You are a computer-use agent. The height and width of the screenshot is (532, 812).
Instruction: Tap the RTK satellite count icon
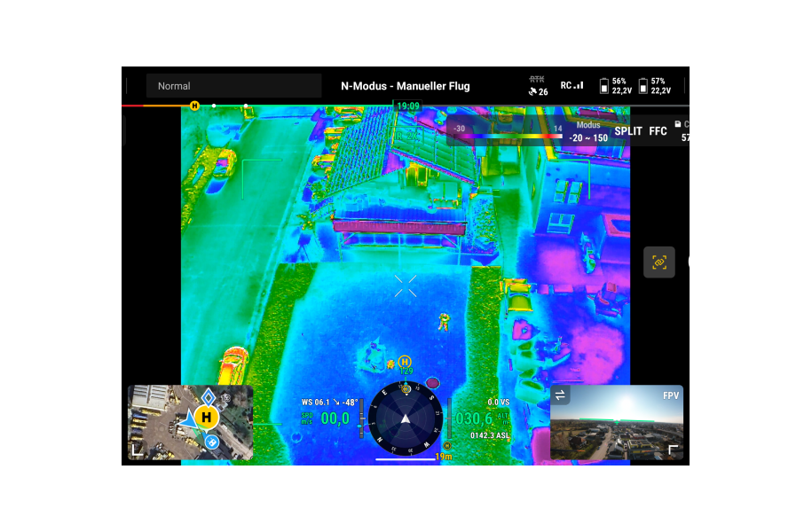(x=538, y=86)
